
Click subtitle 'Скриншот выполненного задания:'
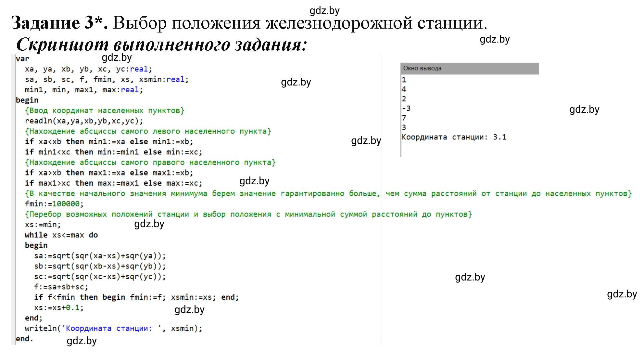(x=161, y=45)
